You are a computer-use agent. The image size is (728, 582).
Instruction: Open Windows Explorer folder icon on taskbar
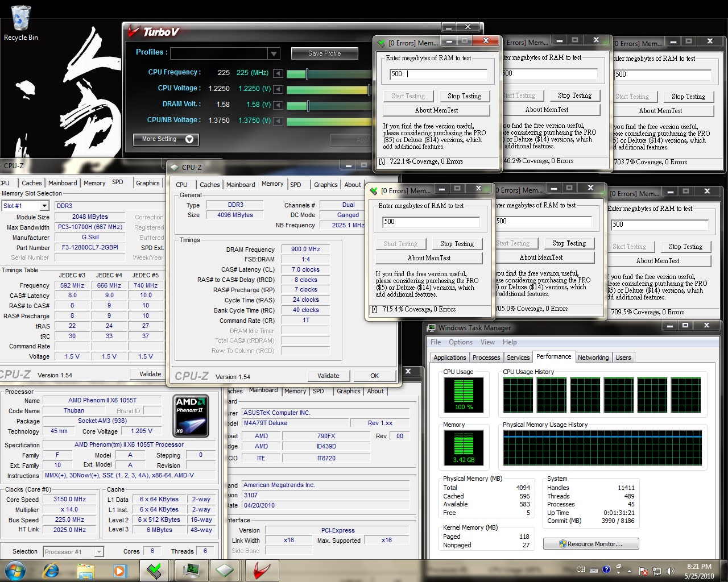click(85, 570)
